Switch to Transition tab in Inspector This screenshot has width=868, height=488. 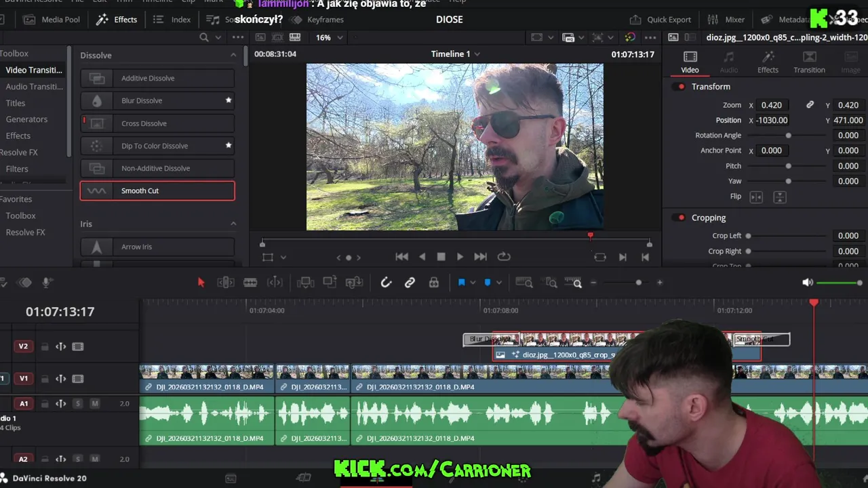pyautogui.click(x=809, y=62)
